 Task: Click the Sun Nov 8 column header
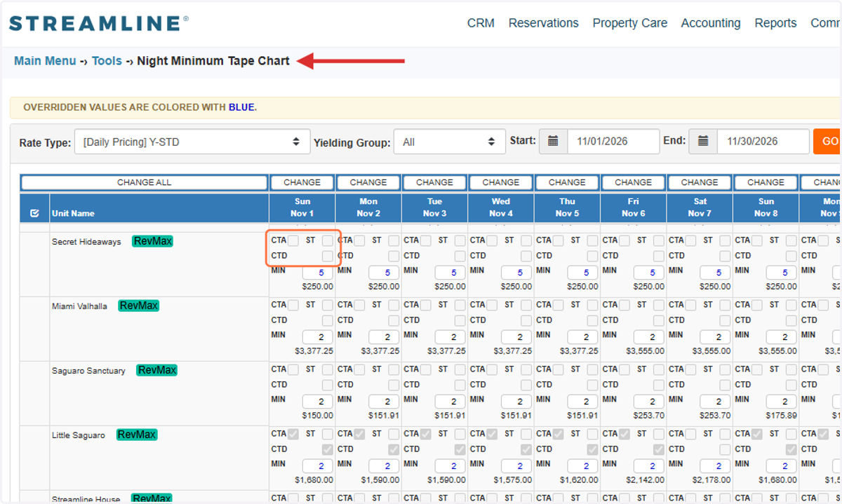coord(766,207)
